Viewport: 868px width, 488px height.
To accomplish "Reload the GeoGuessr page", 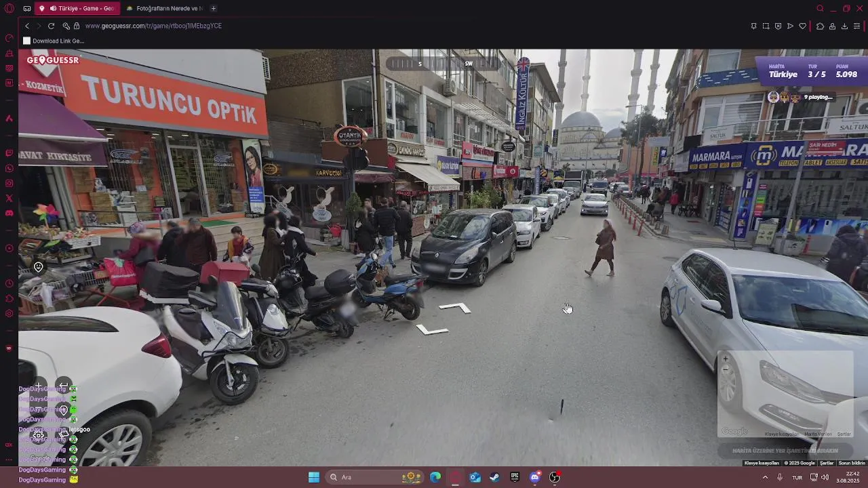I will (x=51, y=26).
